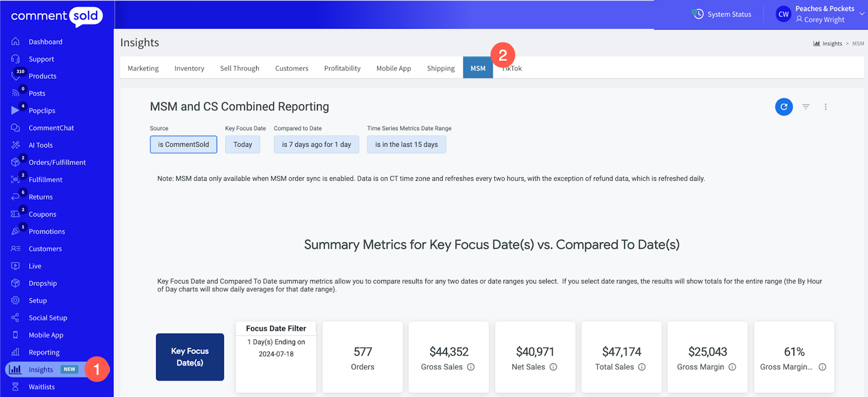Switch to the Profitability tab
The image size is (868, 397).
click(342, 68)
